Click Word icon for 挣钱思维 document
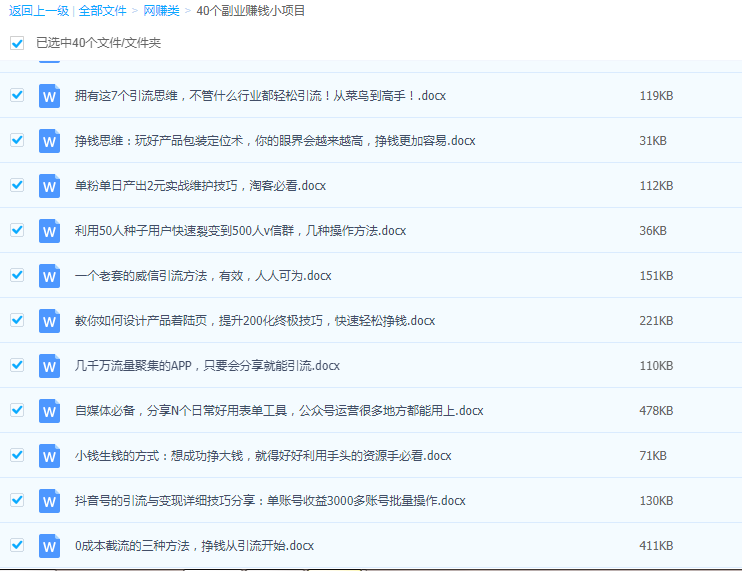Image resolution: width=742 pixels, height=571 pixels. click(50, 141)
